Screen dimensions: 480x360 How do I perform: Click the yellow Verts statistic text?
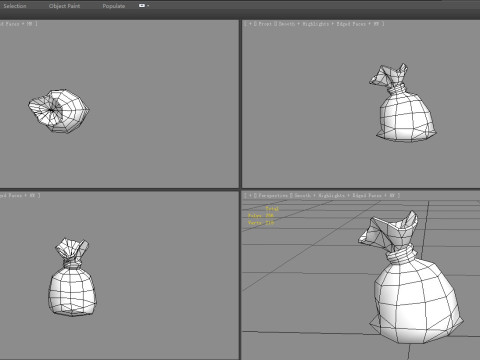click(x=261, y=223)
